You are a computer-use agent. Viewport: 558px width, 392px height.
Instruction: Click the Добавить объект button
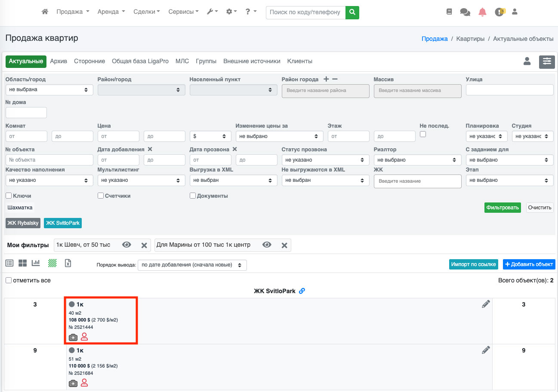529,264
